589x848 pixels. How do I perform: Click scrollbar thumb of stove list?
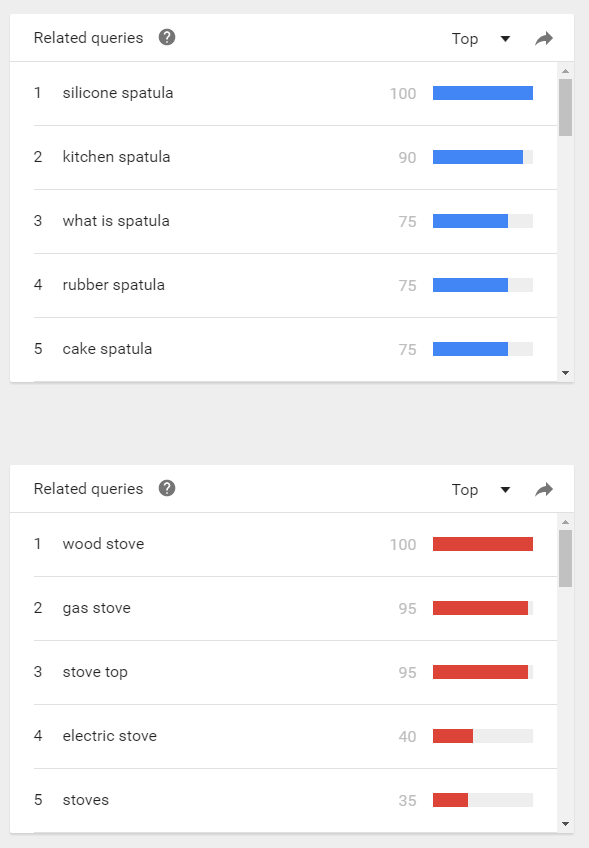pos(565,558)
